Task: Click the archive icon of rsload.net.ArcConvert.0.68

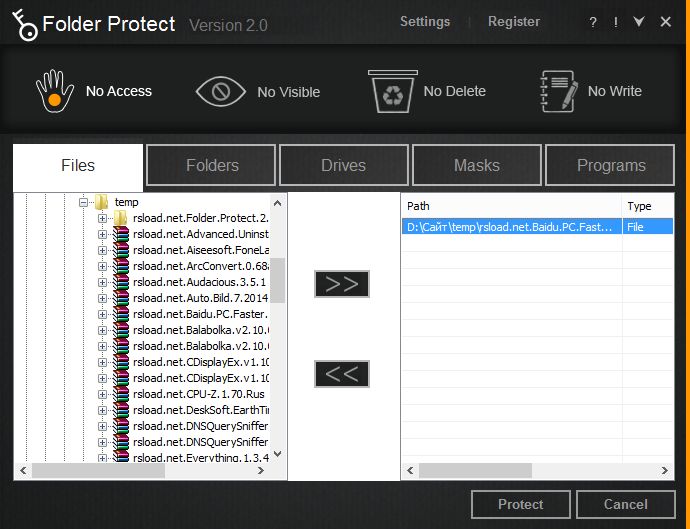Action: coord(121,266)
